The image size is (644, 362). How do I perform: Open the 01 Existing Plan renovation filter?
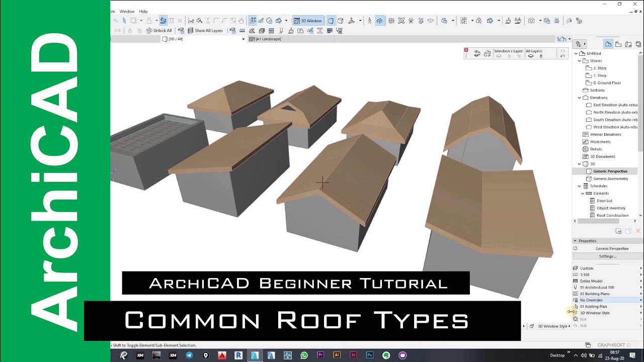608,306
